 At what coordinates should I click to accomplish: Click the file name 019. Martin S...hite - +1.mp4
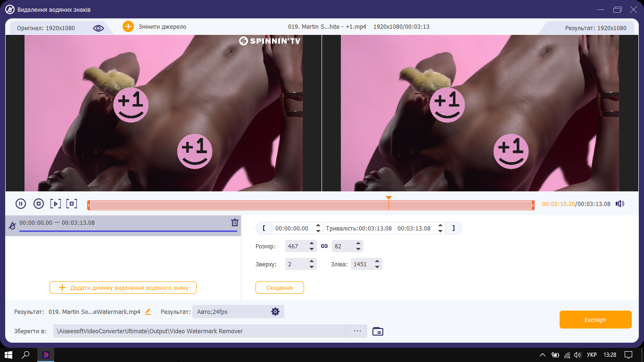click(x=327, y=27)
